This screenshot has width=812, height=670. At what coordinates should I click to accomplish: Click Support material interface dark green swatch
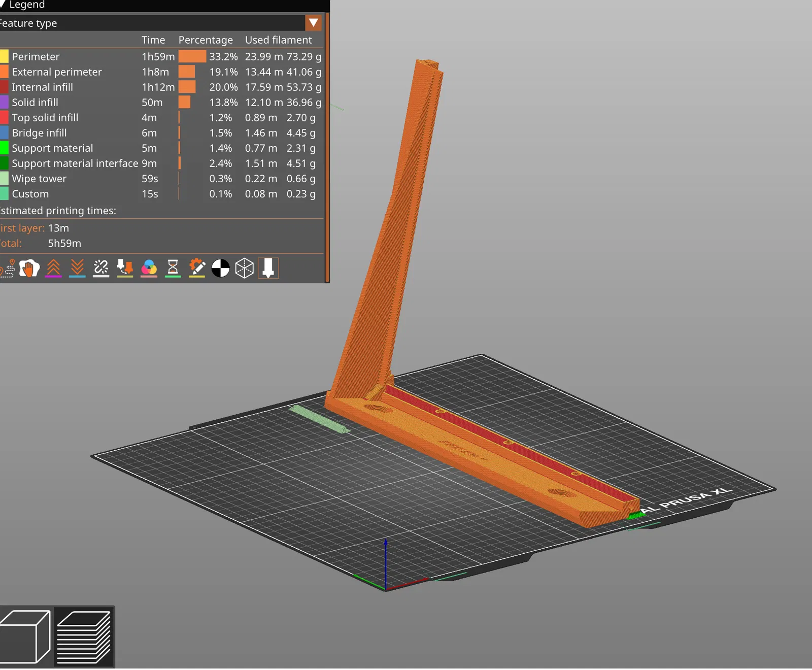click(x=4, y=163)
